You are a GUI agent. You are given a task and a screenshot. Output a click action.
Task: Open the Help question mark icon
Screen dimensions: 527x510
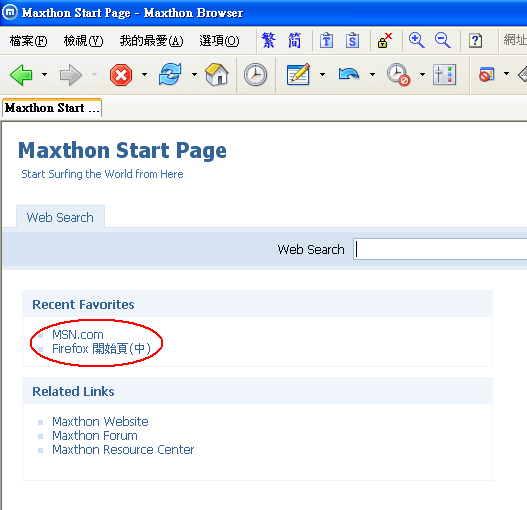(x=475, y=41)
